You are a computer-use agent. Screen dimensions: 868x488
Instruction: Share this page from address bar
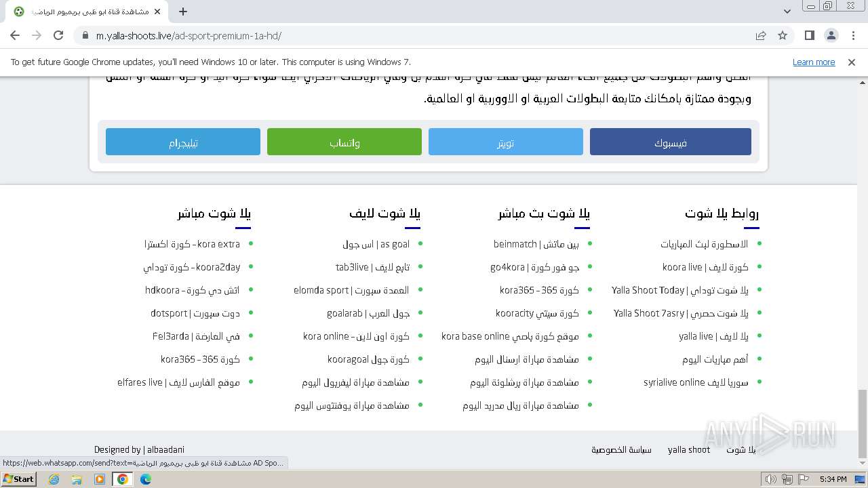(761, 35)
